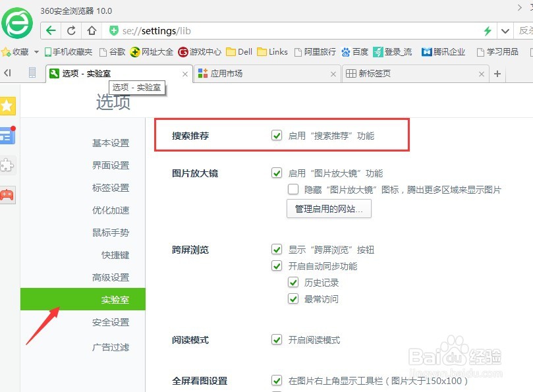Toggle 最常访问 sync checkbox
Viewport: 533px width, 392px height.
click(293, 299)
